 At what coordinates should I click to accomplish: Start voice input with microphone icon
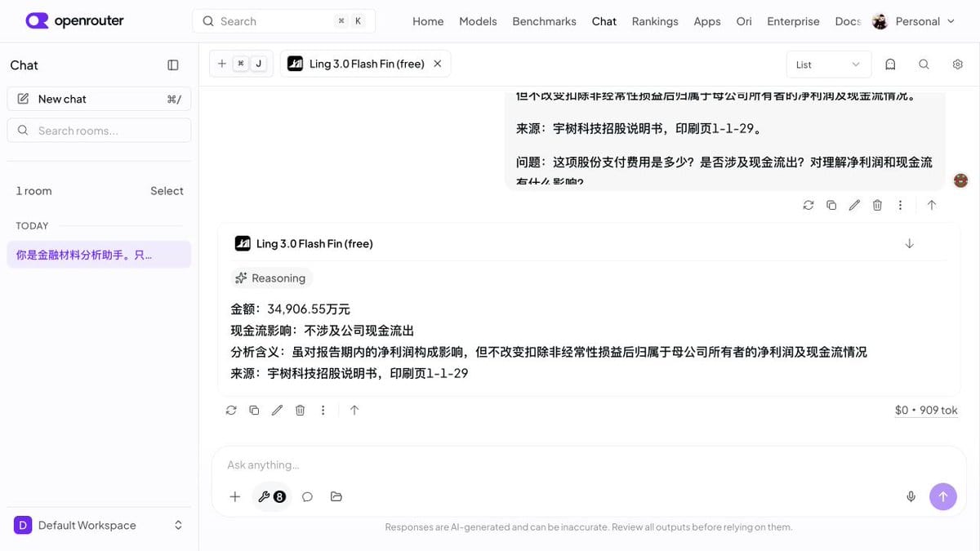[x=911, y=496]
